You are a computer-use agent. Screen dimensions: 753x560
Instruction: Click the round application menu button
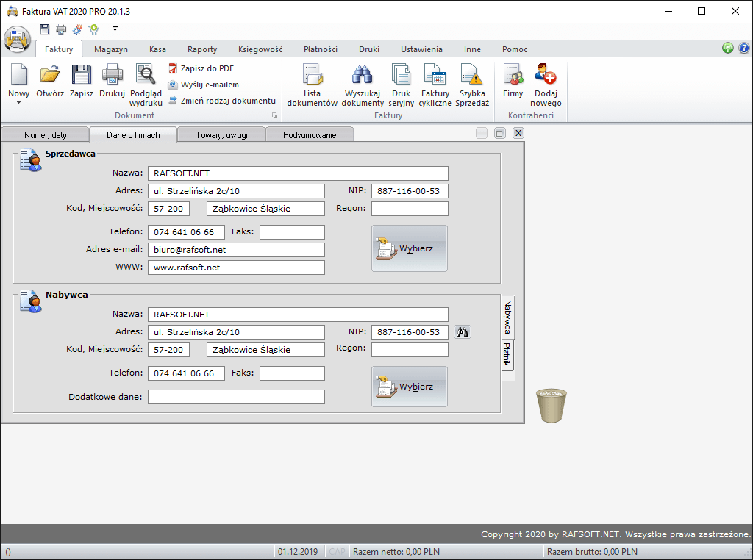coord(18,40)
